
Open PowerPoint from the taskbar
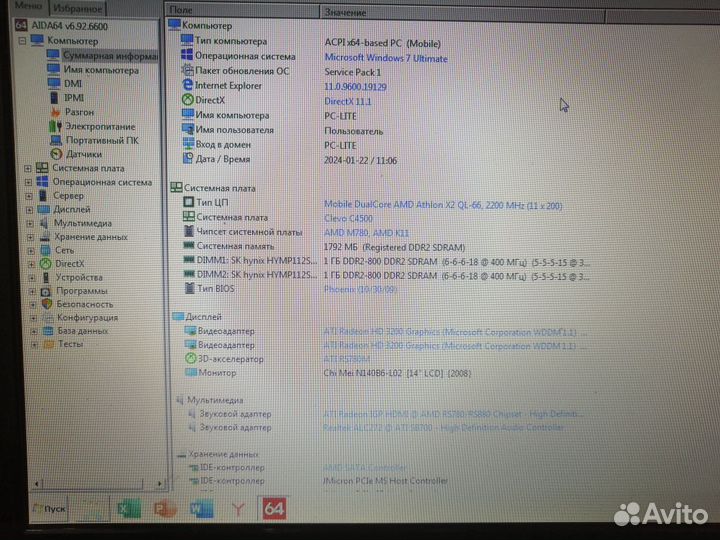[165, 509]
